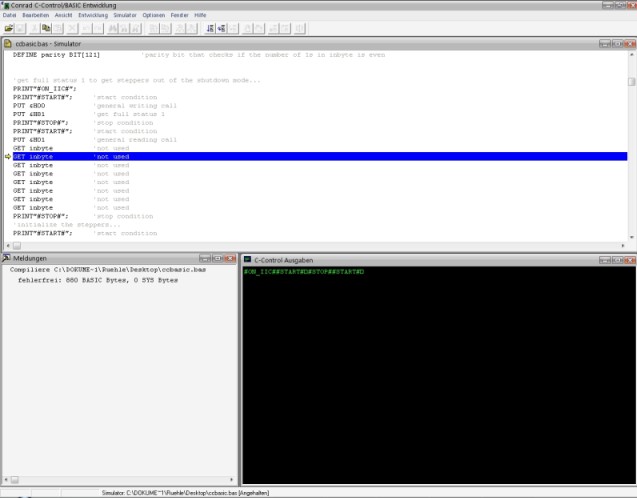The width and height of the screenshot is (637, 498).
Task: Click the Open file toolbar icon
Action: pyautogui.click(x=9, y=28)
